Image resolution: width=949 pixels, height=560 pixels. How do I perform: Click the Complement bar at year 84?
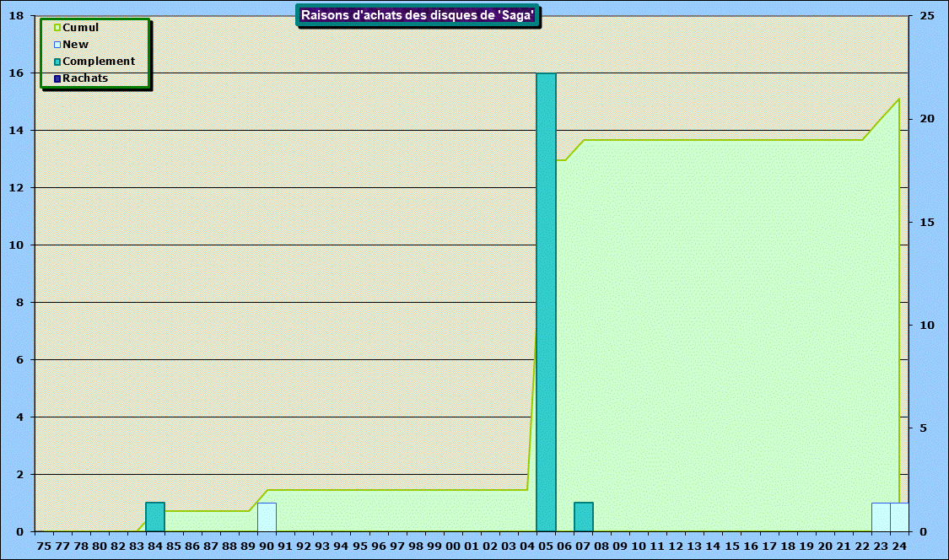coord(155,517)
